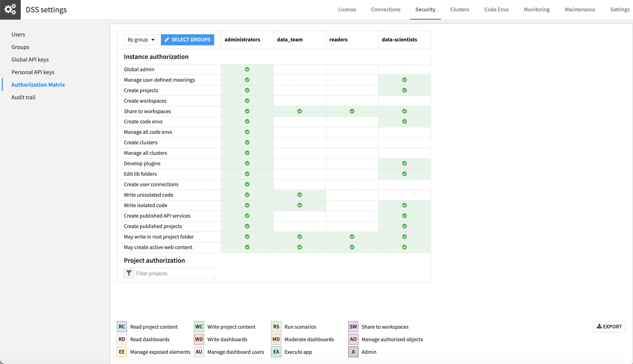Click the AO legend badge
This screenshot has width=633, height=364.
click(353, 339)
